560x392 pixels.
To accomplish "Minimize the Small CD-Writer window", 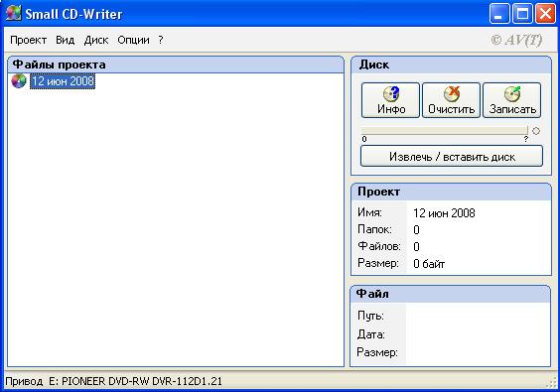I will point(499,14).
